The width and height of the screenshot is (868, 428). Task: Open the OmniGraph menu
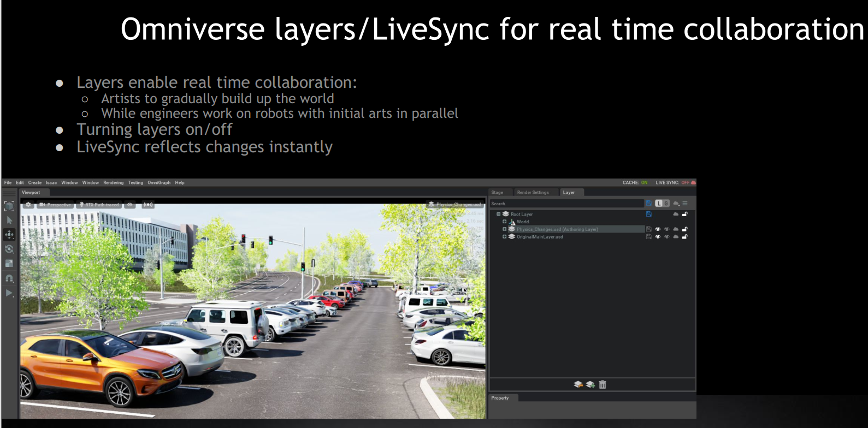159,183
